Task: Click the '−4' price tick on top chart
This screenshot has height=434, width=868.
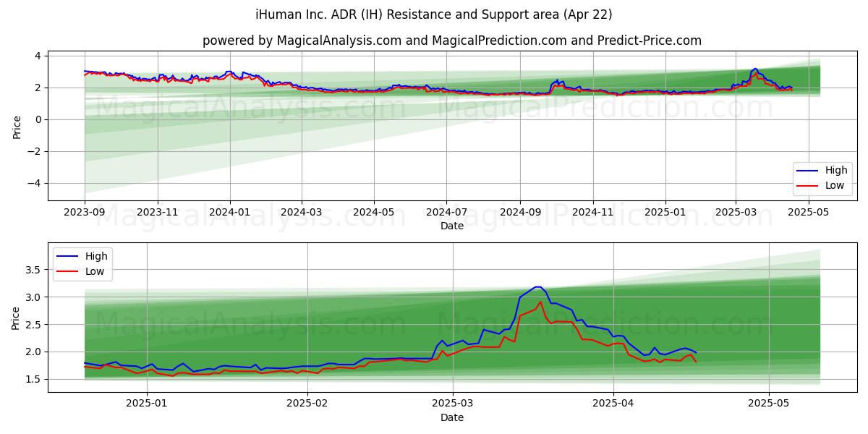Action: (34, 183)
